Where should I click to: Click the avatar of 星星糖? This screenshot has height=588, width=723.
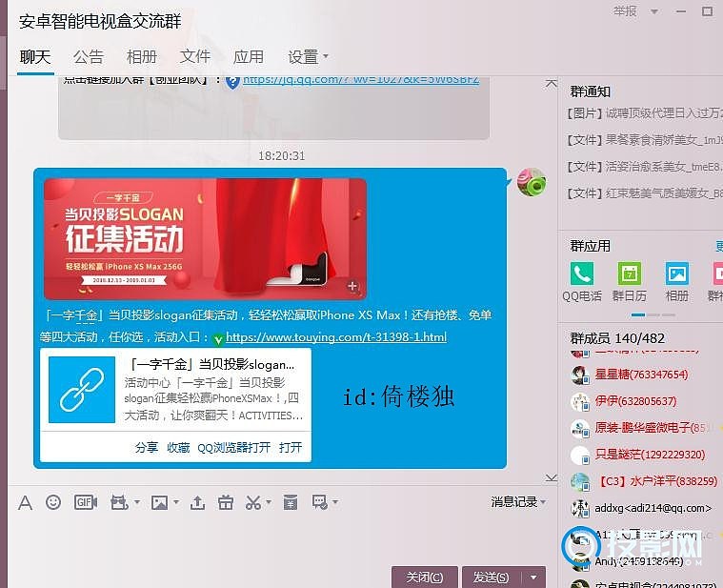click(580, 375)
